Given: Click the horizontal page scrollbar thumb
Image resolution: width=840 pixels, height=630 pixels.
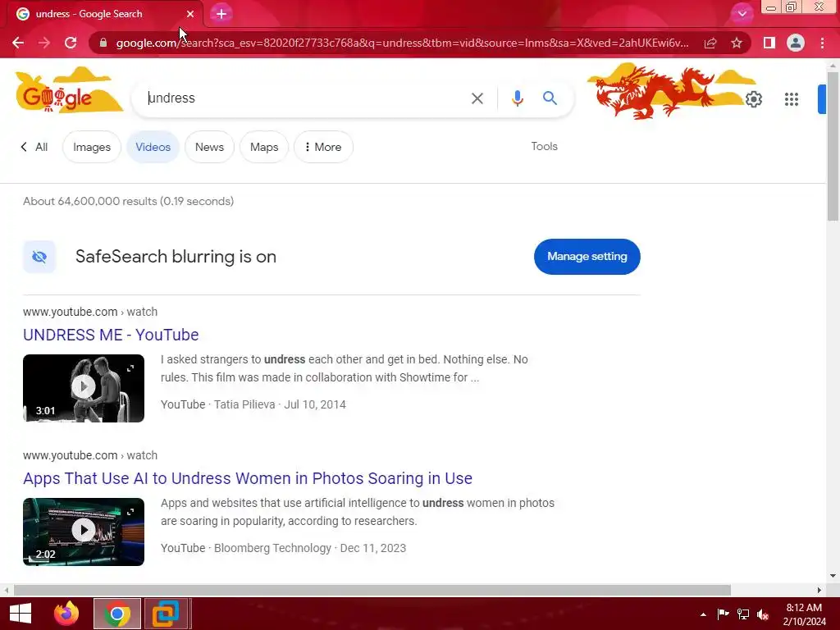Looking at the screenshot, I should pyautogui.click(x=372, y=590).
